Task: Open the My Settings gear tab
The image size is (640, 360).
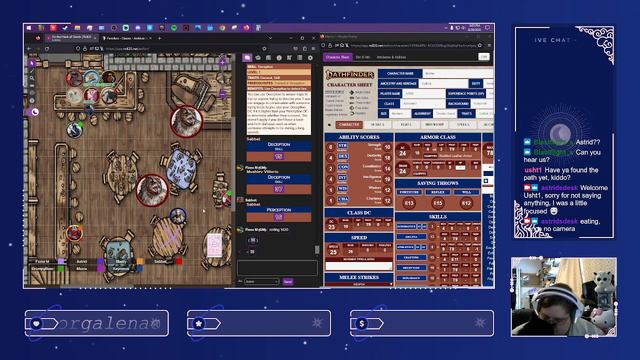Action: tap(310, 58)
